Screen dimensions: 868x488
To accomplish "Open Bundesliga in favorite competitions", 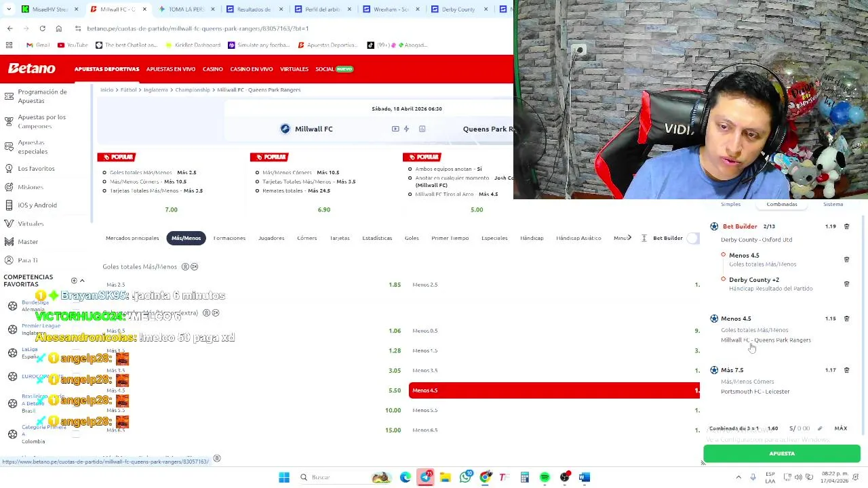I will tap(34, 306).
